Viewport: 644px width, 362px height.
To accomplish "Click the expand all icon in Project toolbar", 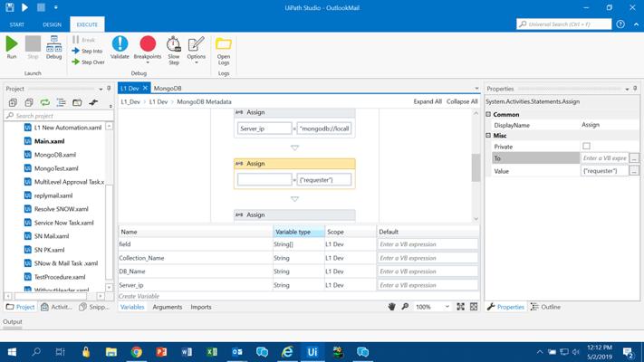I will (13, 102).
